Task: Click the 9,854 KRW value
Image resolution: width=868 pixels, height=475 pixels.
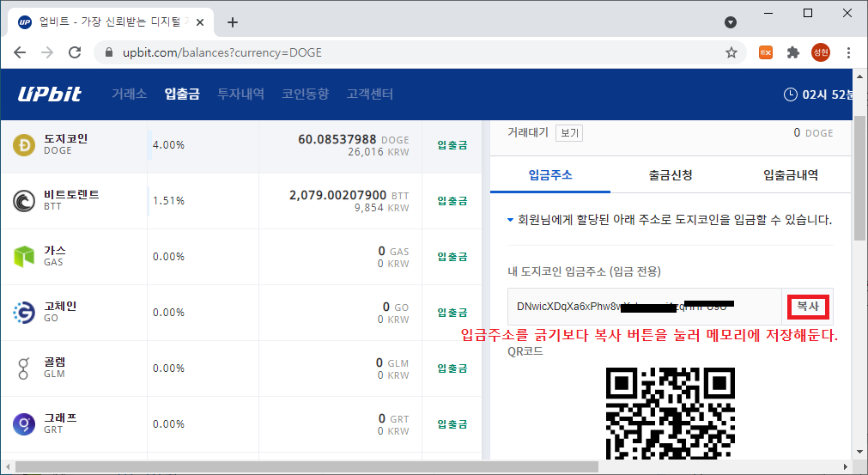Action: pyautogui.click(x=381, y=208)
